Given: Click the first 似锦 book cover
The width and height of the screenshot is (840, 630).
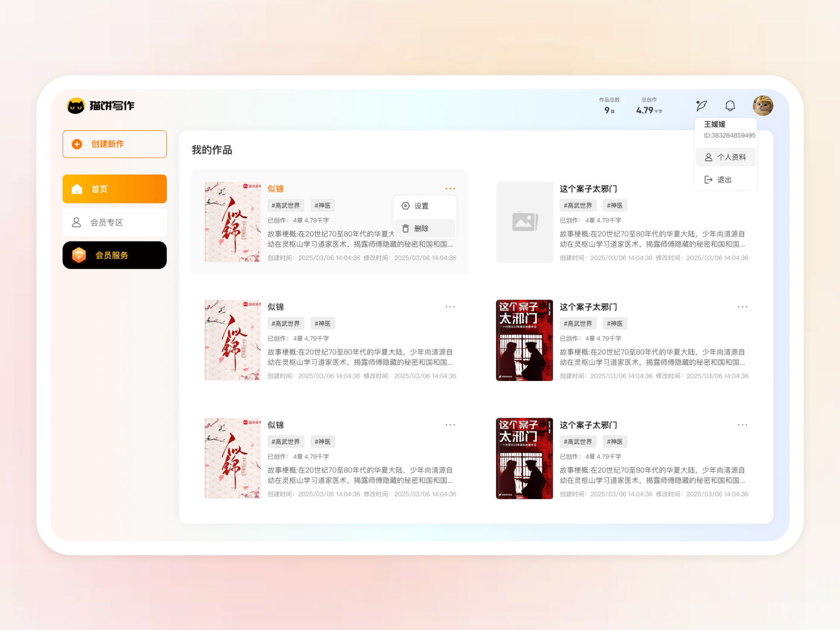Looking at the screenshot, I should 232,222.
